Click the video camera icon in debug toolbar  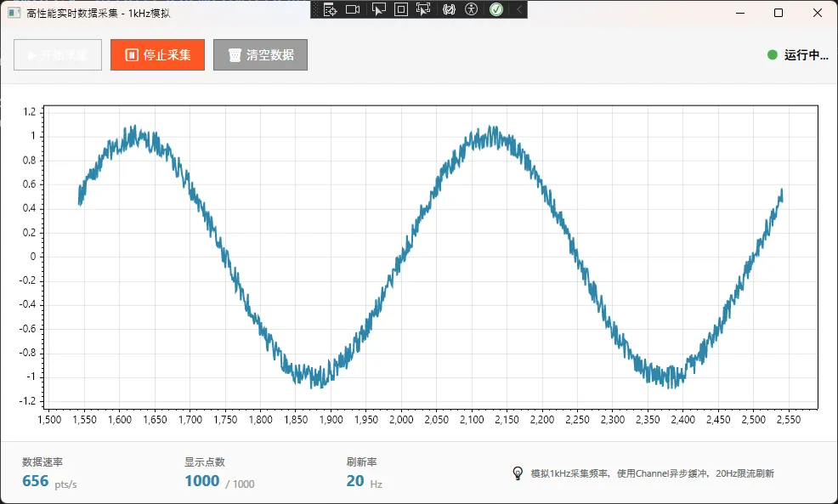[x=353, y=9]
